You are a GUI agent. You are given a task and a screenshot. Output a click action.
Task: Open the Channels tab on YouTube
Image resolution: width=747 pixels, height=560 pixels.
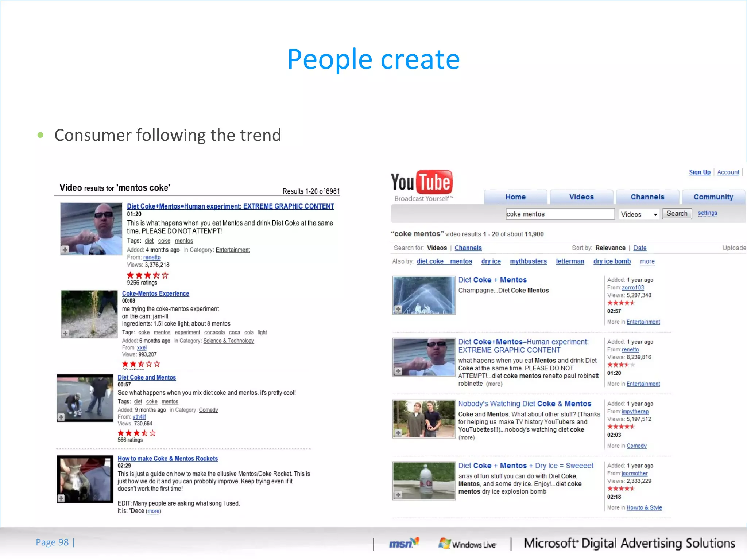[647, 197]
